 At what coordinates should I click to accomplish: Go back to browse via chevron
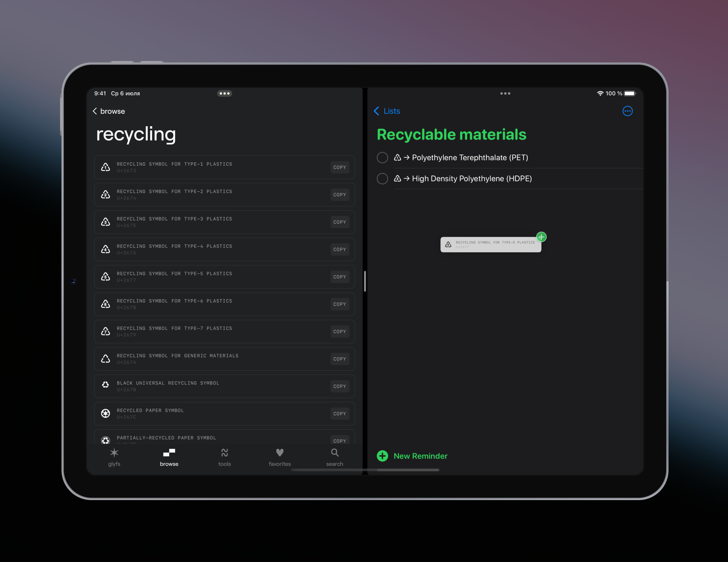point(95,111)
